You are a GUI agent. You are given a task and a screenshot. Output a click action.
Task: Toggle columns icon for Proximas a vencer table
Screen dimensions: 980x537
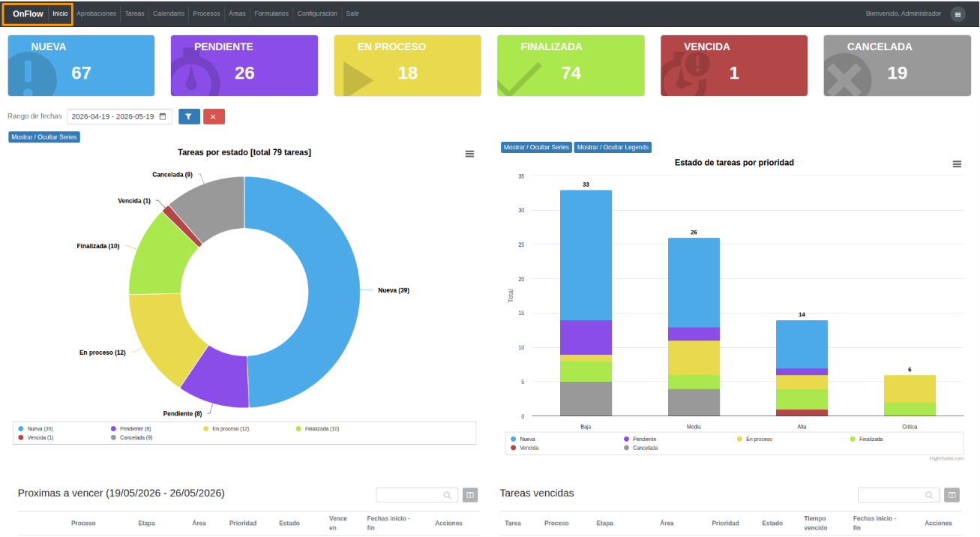(x=470, y=495)
